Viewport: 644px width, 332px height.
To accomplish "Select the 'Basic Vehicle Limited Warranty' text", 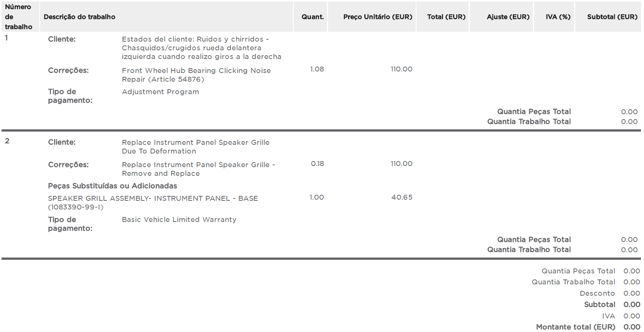I will 179,220.
